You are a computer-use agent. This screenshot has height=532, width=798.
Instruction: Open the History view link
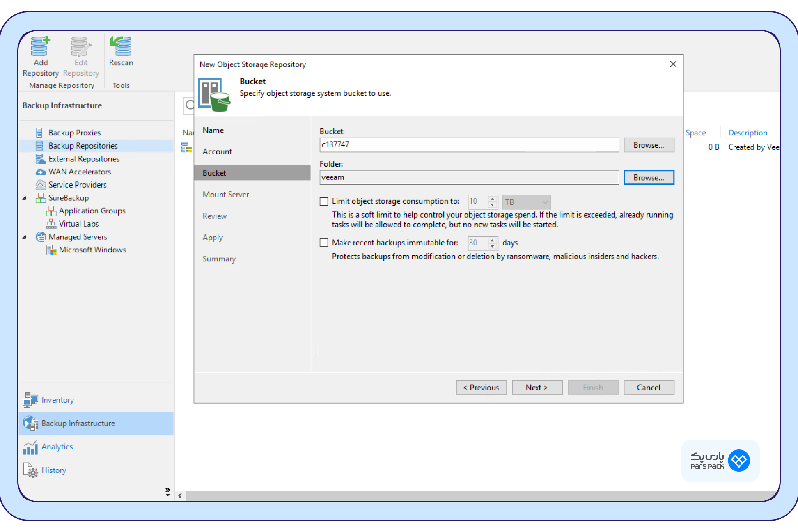click(x=54, y=470)
